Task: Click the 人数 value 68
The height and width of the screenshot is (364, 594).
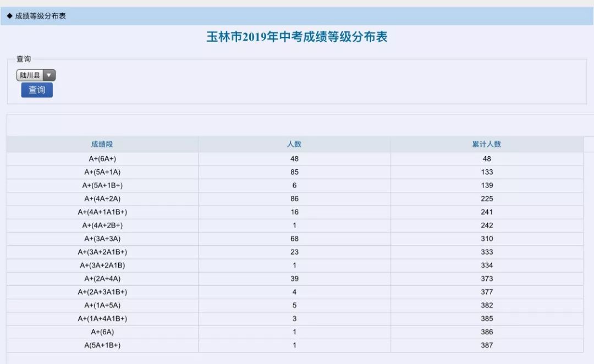Action: (x=294, y=239)
